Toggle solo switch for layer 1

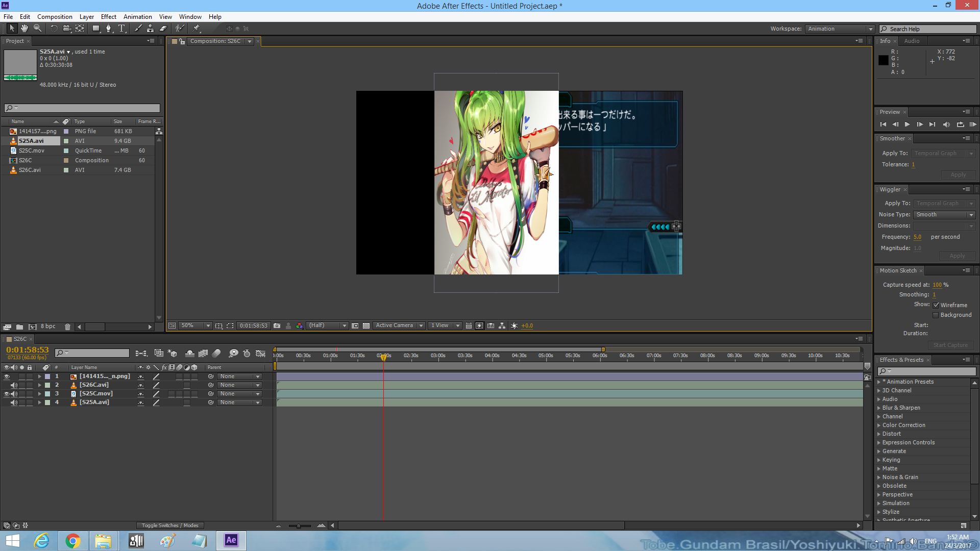click(22, 377)
